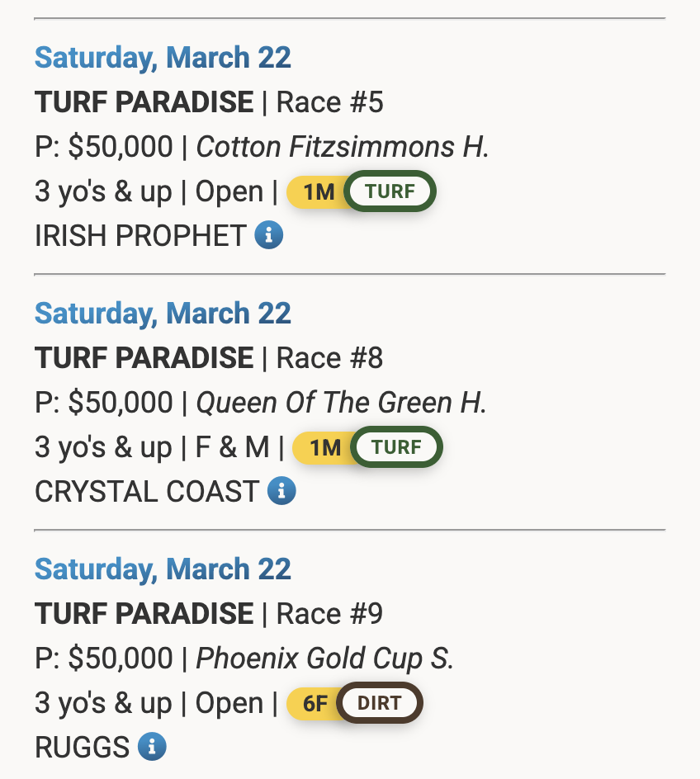This screenshot has height=779, width=700.
Task: Click TURF PARADISE heading for Race #9
Action: pyautogui.click(x=144, y=614)
